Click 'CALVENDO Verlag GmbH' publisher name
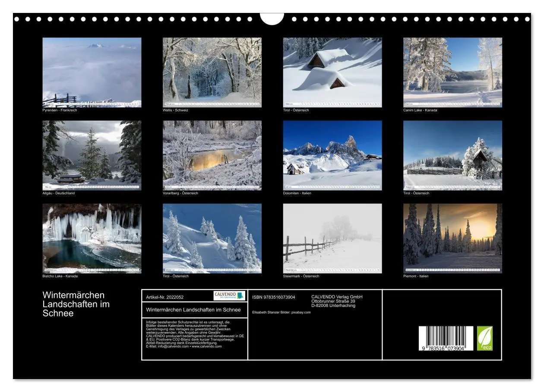This screenshot has height=392, width=544. 337,297
